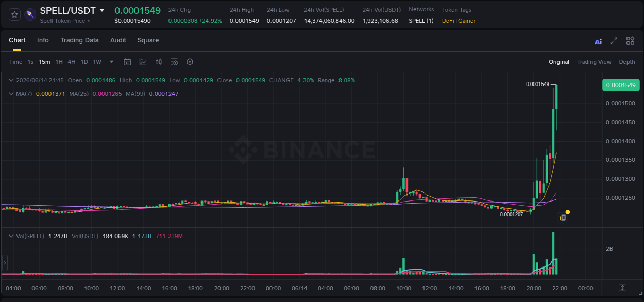Image resolution: width=644 pixels, height=302 pixels.
Task: Select the 1W interval
Action: 97,62
